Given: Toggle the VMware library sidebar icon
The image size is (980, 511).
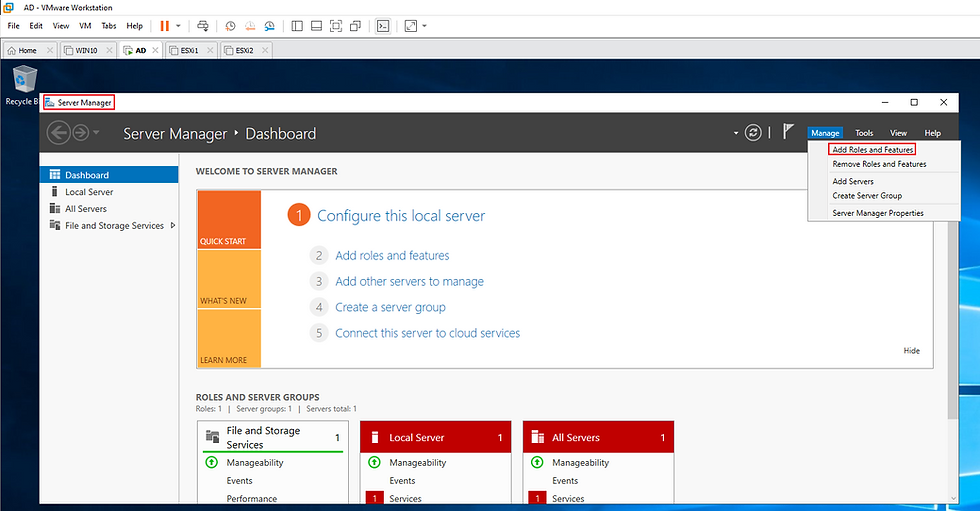Looking at the screenshot, I should point(297,26).
